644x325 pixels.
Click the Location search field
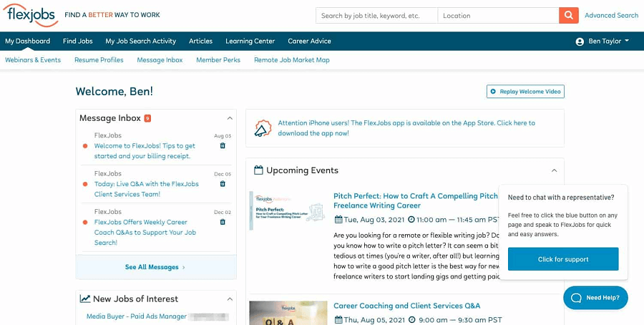498,16
